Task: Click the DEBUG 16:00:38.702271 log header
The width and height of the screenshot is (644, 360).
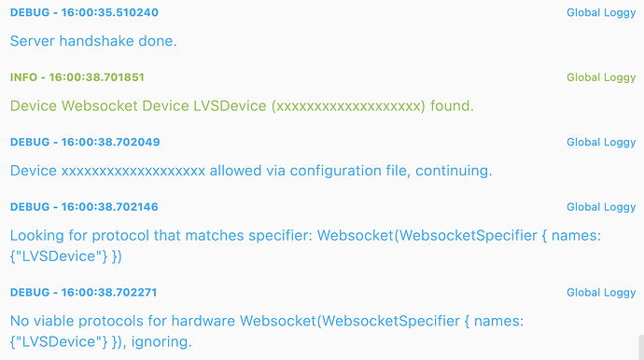Action: 84,292
